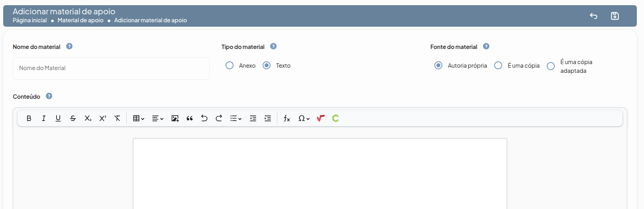Open the insert table dropdown

[138, 118]
